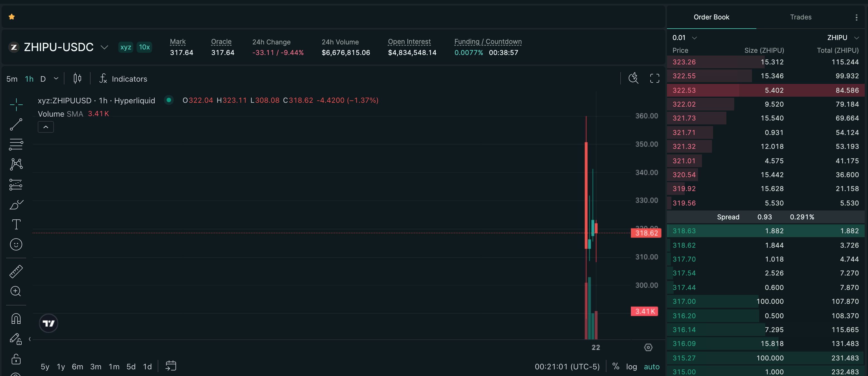Click the 318.62 current price label on axis
The width and height of the screenshot is (868, 376).
click(x=646, y=233)
